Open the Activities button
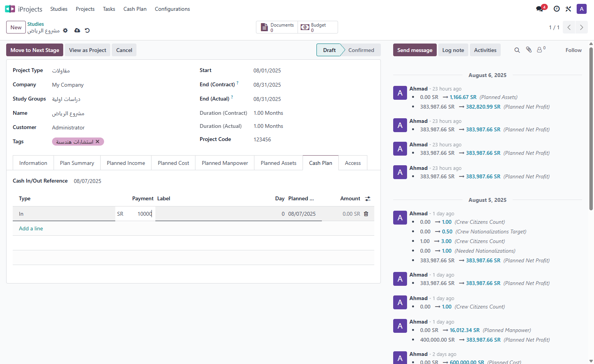 [x=485, y=50]
